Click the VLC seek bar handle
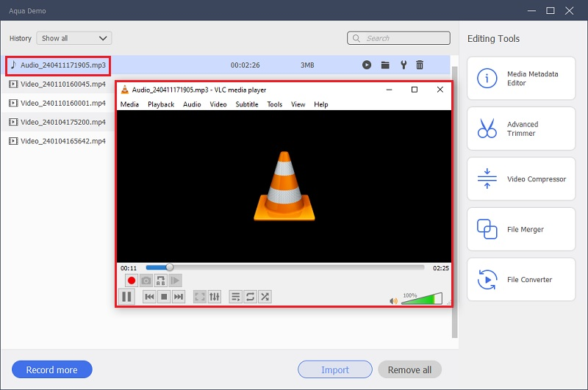The width and height of the screenshot is (588, 390). (170, 267)
